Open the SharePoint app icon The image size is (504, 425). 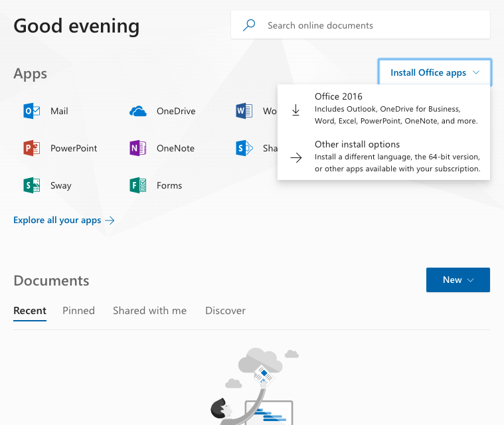[x=244, y=148]
